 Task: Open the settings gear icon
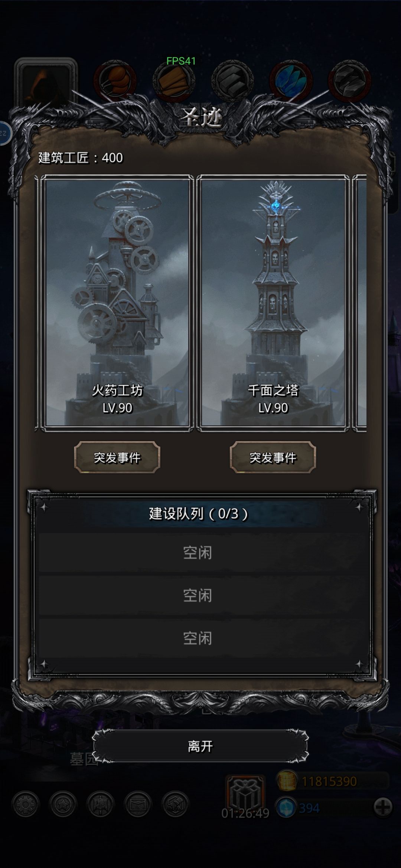point(26,804)
